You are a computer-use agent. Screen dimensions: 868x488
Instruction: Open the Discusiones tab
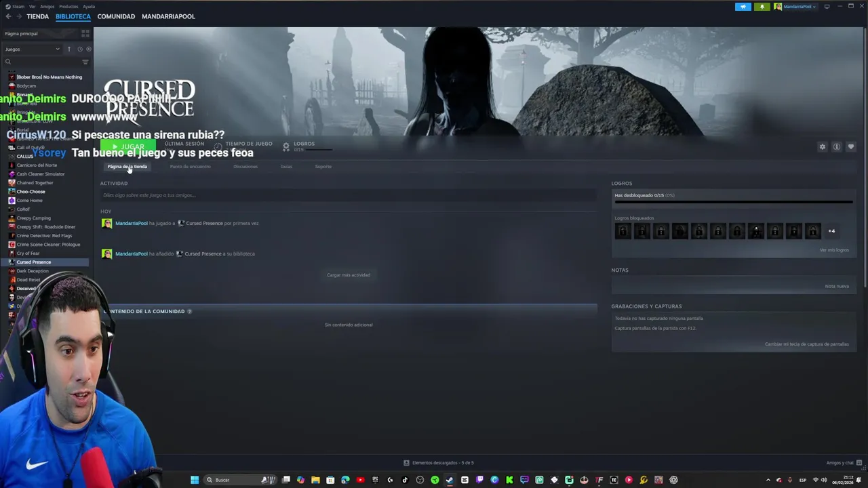[245, 167]
